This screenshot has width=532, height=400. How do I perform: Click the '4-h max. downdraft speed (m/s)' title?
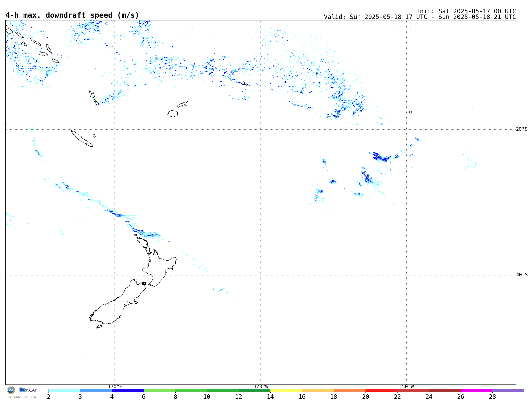[x=72, y=15]
